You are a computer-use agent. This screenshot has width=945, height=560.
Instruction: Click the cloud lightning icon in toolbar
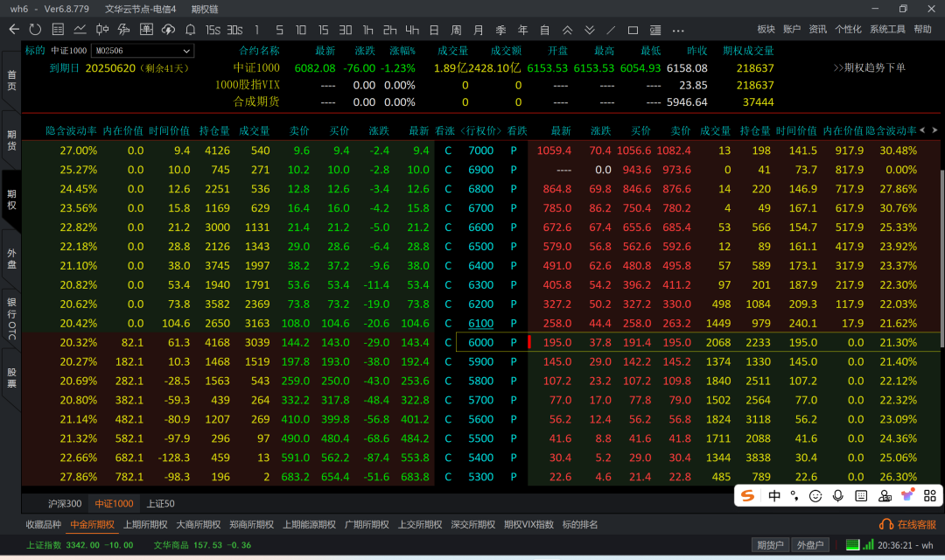[169, 30]
